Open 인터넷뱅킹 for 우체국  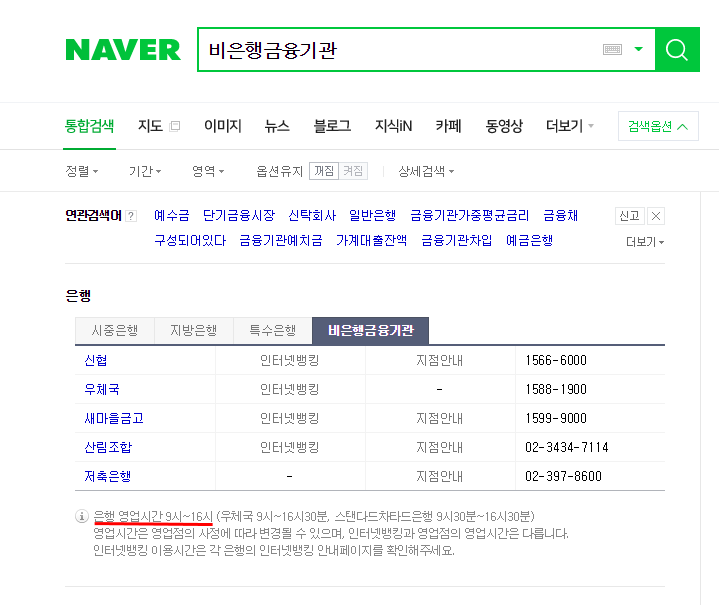[x=289, y=389]
